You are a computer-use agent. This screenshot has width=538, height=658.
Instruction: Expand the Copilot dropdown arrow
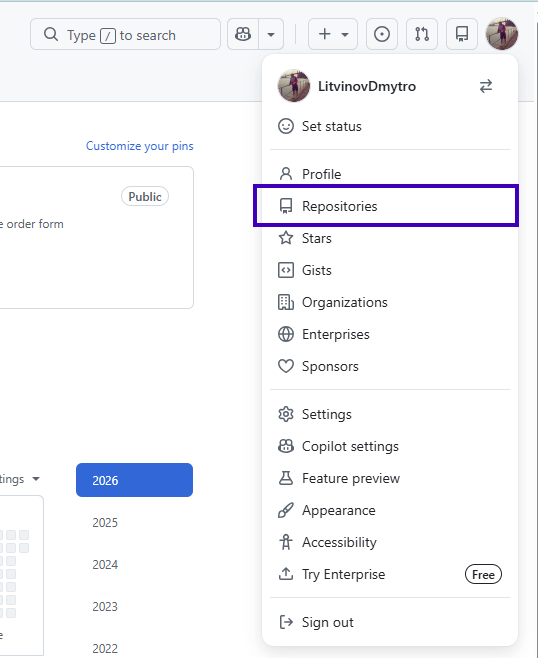271,34
